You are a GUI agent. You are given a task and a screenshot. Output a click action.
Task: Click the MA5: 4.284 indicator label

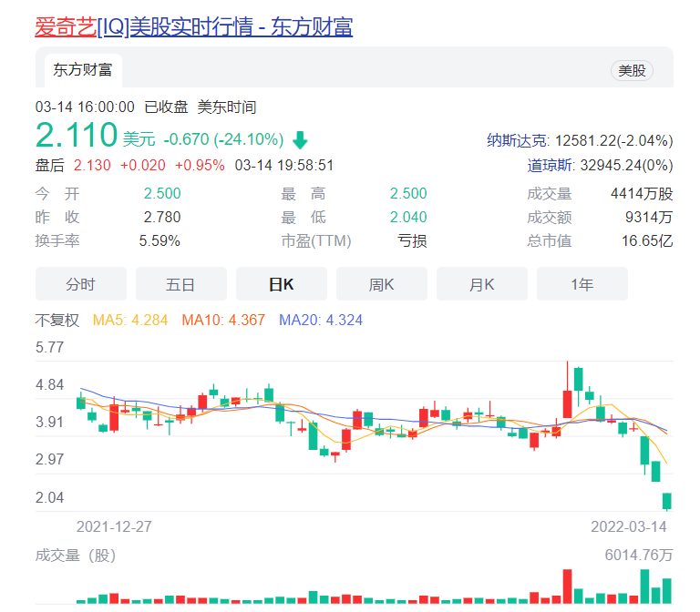coord(130,320)
